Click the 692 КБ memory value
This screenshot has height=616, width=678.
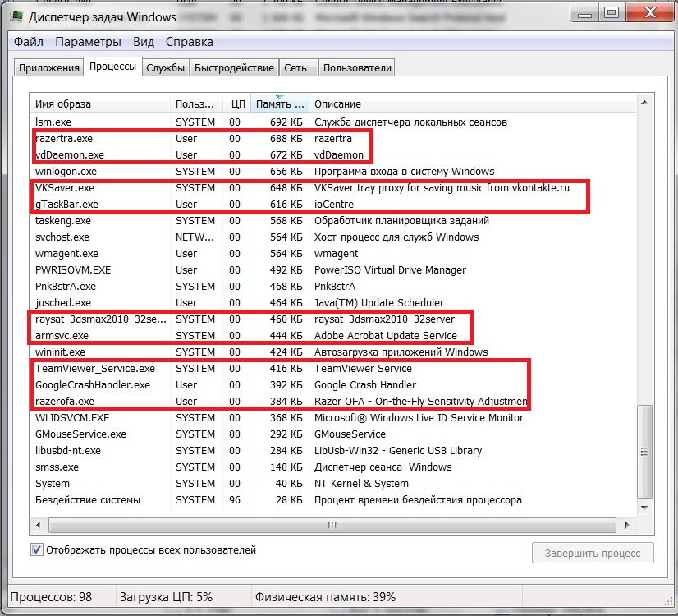[286, 122]
